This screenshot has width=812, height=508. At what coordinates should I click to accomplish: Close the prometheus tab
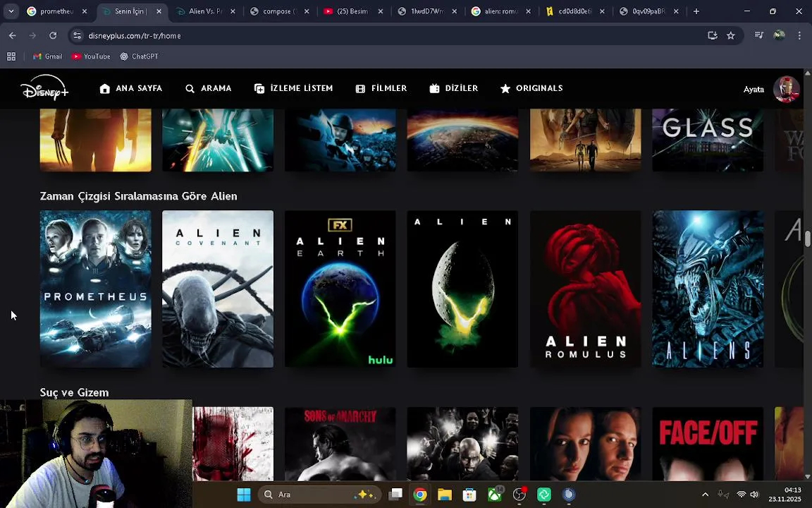(x=85, y=11)
